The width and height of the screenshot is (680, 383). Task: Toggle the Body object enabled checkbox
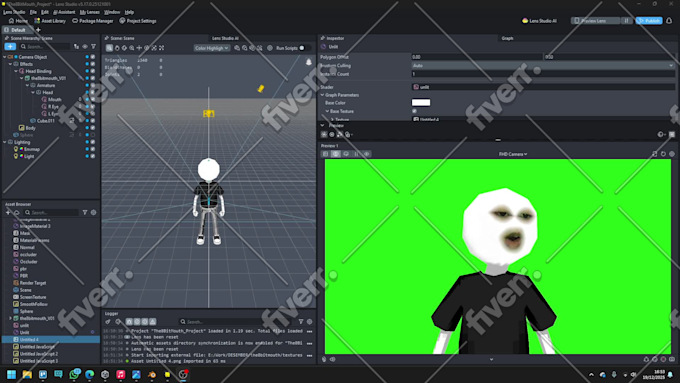coord(92,128)
